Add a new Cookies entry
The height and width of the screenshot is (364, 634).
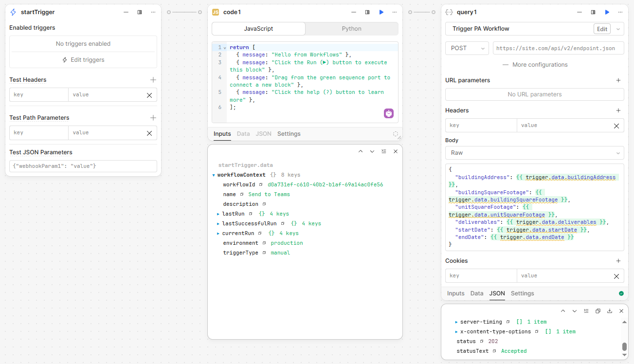click(618, 261)
